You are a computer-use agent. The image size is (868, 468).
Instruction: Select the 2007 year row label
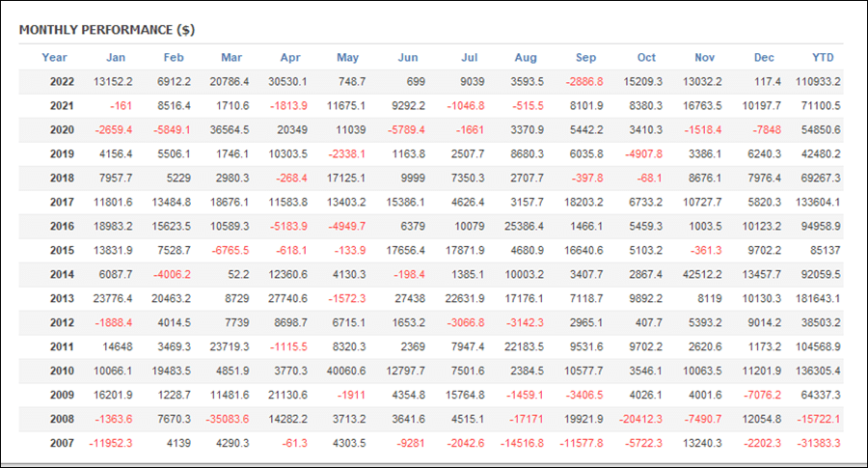[62, 443]
